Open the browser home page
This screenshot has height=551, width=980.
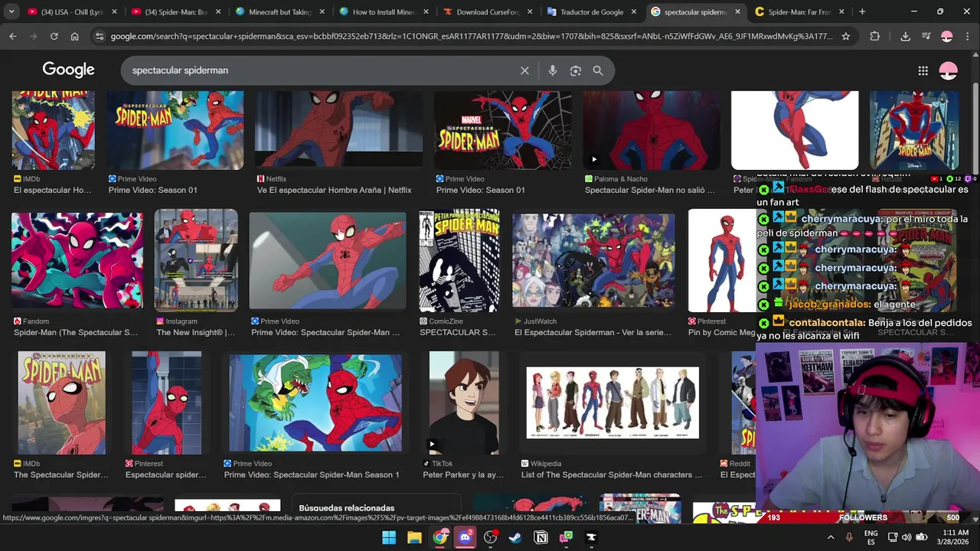coord(74,36)
